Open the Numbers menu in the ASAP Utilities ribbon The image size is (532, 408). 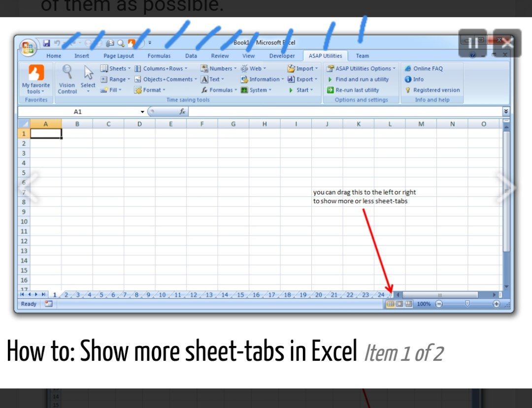[x=219, y=68]
